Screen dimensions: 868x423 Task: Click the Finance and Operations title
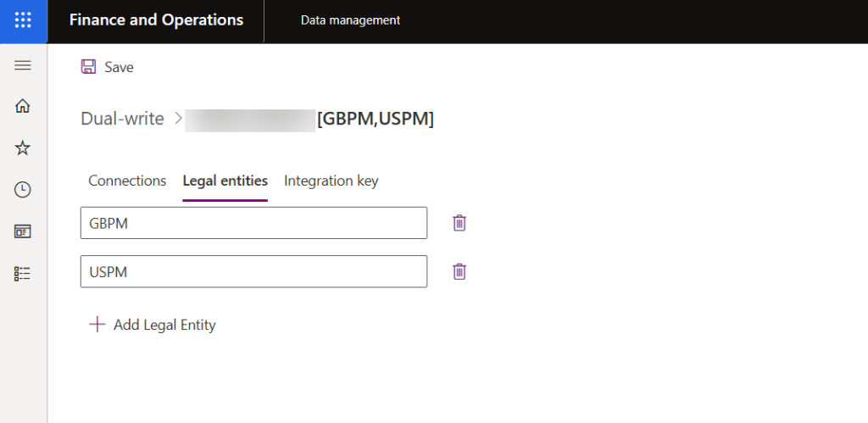pos(156,20)
